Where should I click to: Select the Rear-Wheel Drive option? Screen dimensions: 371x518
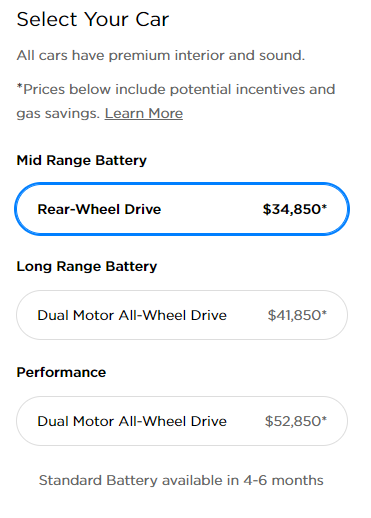182,209
